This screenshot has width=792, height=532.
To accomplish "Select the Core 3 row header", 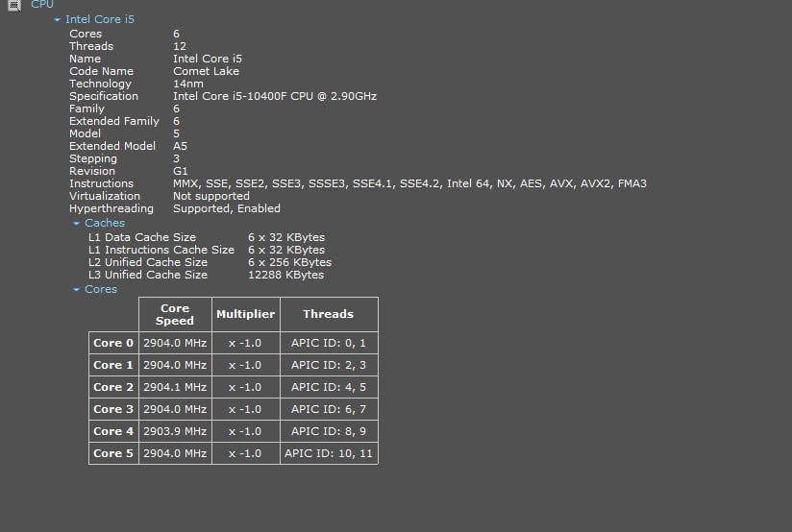I will (x=113, y=409).
